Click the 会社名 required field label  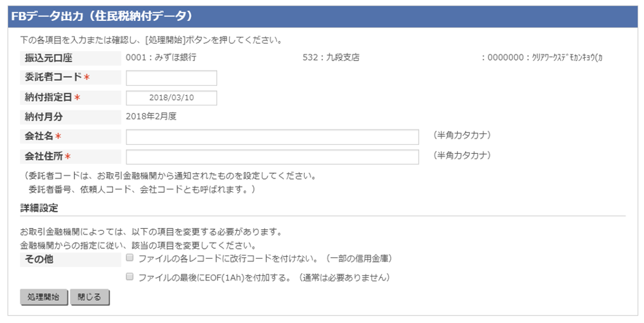tap(43, 136)
